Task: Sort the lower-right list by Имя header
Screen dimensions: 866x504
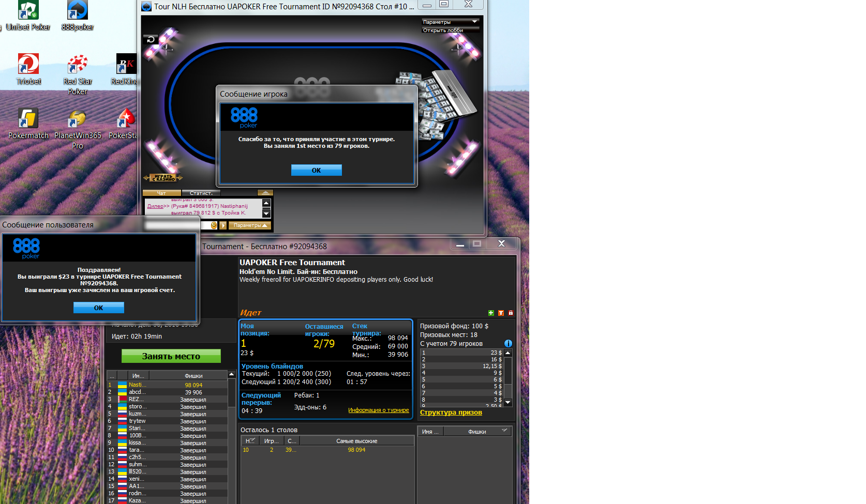Action: [430, 431]
